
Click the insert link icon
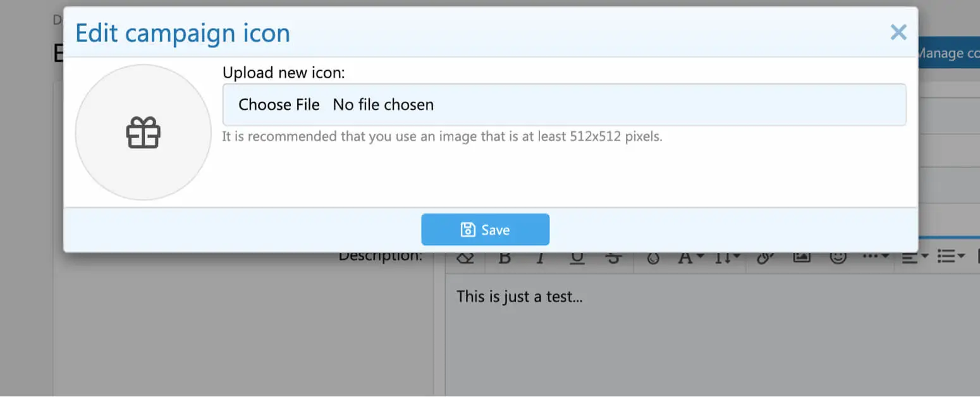(765, 257)
